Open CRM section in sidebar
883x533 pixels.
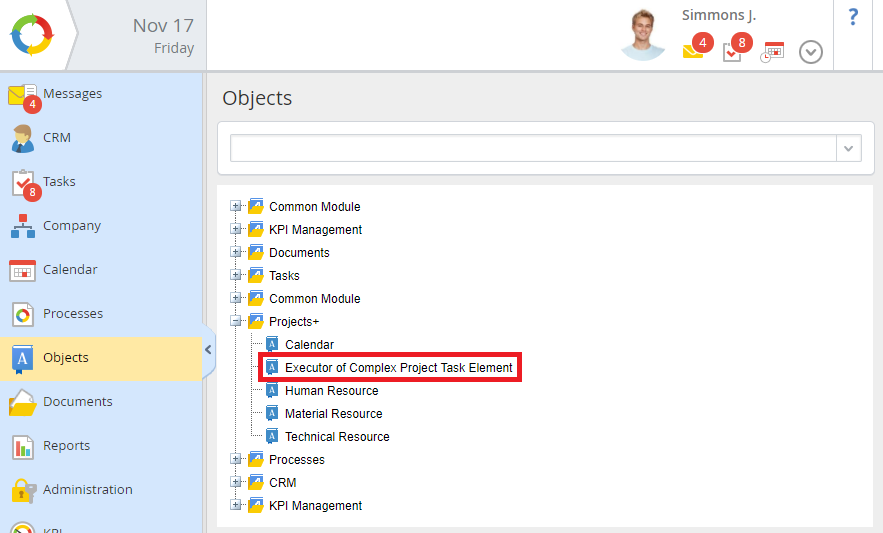point(57,138)
